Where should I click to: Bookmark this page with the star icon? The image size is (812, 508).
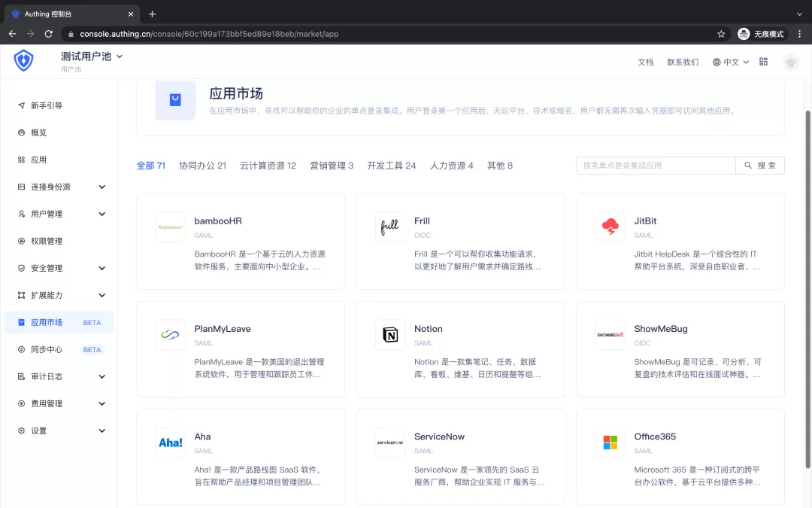pos(721,34)
